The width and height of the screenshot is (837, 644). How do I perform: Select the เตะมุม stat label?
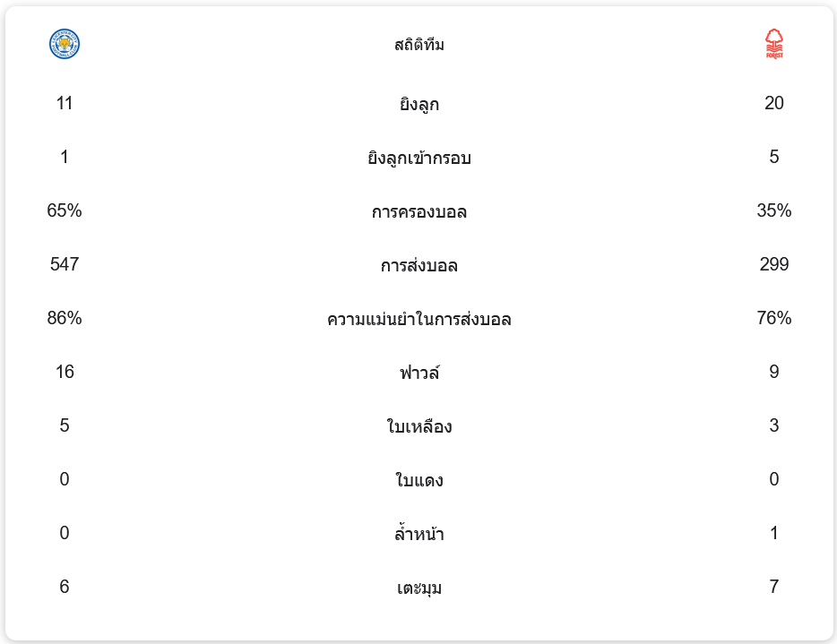click(419, 588)
